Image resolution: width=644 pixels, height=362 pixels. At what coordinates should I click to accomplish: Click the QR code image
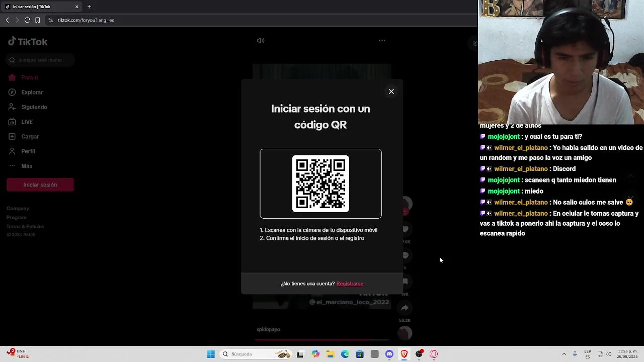click(320, 184)
